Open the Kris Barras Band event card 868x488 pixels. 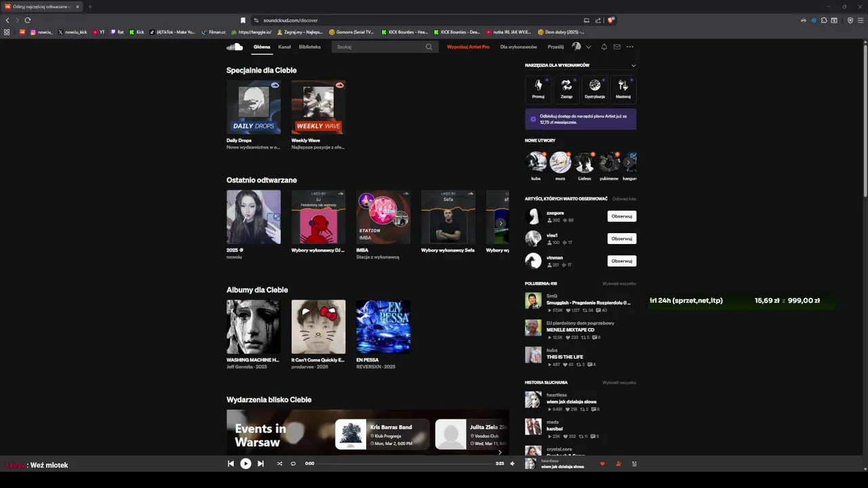click(382, 434)
